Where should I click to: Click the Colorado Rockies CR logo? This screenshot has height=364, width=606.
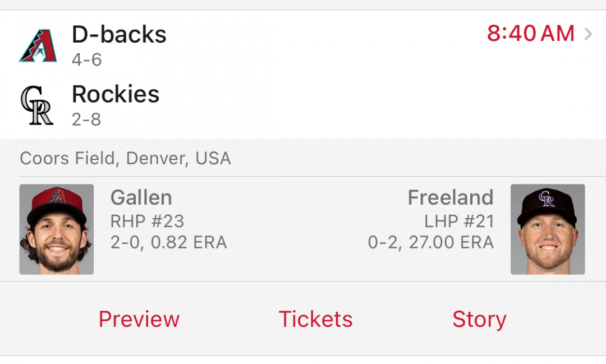[36, 105]
